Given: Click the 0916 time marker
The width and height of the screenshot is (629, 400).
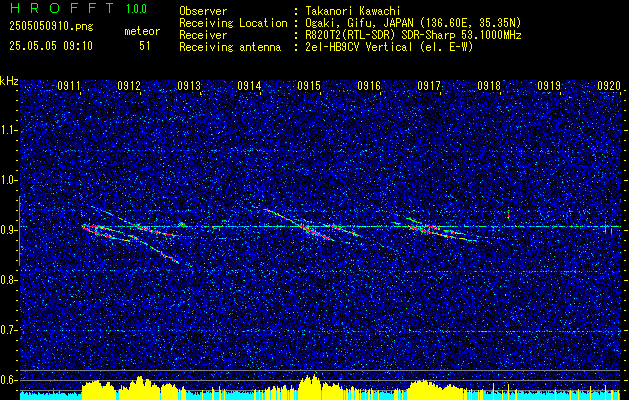Looking at the screenshot, I should coord(369,85).
